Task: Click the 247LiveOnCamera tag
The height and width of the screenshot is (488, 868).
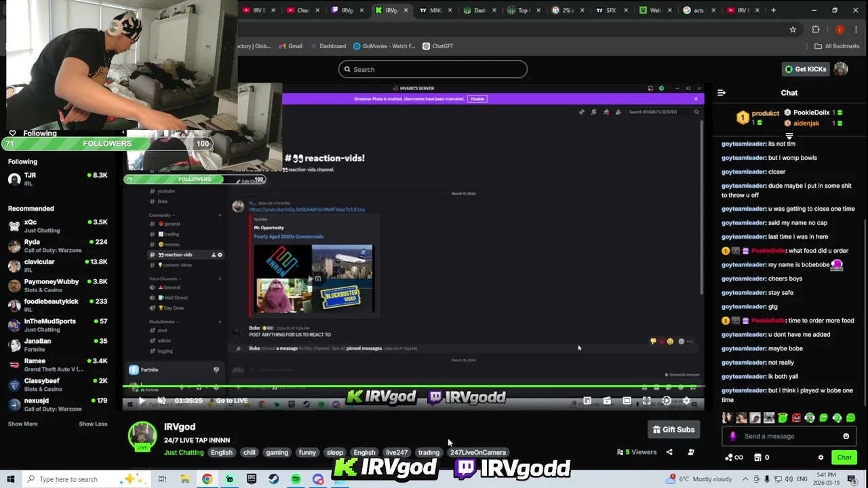Action: [x=478, y=453]
